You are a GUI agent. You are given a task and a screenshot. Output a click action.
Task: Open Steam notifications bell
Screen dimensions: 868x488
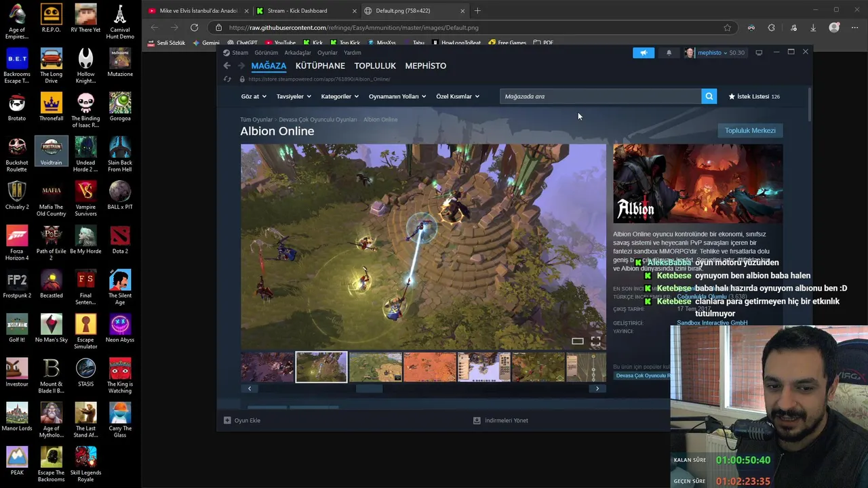tap(669, 53)
